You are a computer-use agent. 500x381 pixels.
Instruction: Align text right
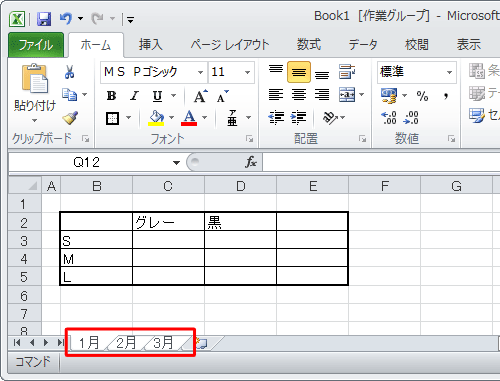pos(322,95)
